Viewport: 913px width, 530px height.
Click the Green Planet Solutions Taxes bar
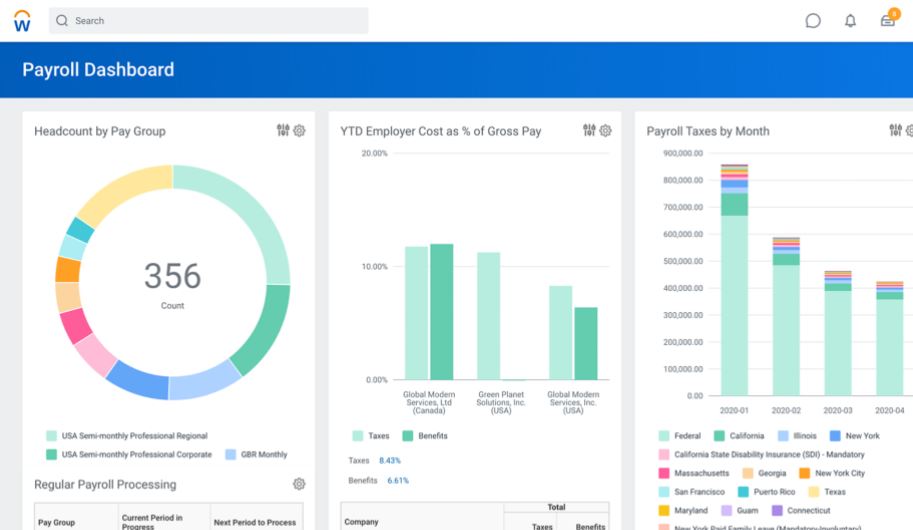[489, 316]
